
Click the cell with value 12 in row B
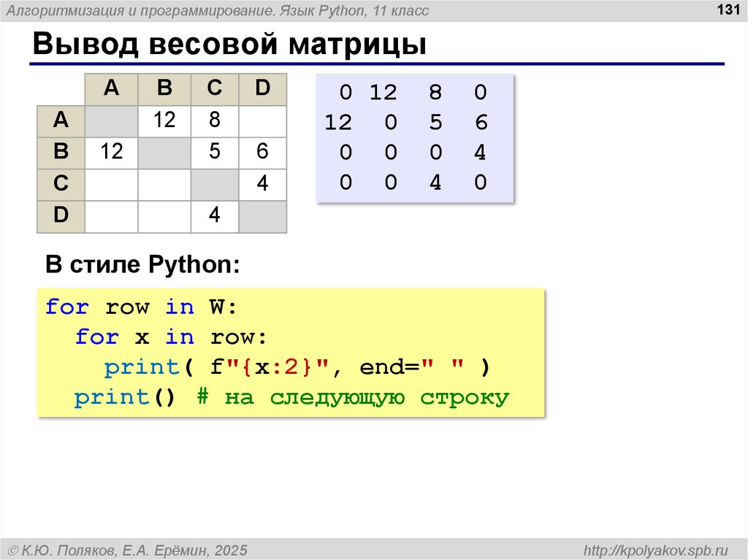tap(111, 152)
